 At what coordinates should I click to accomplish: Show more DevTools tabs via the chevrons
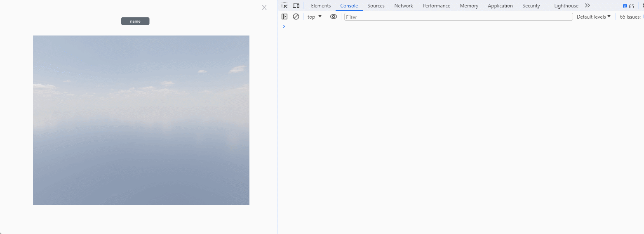point(588,6)
